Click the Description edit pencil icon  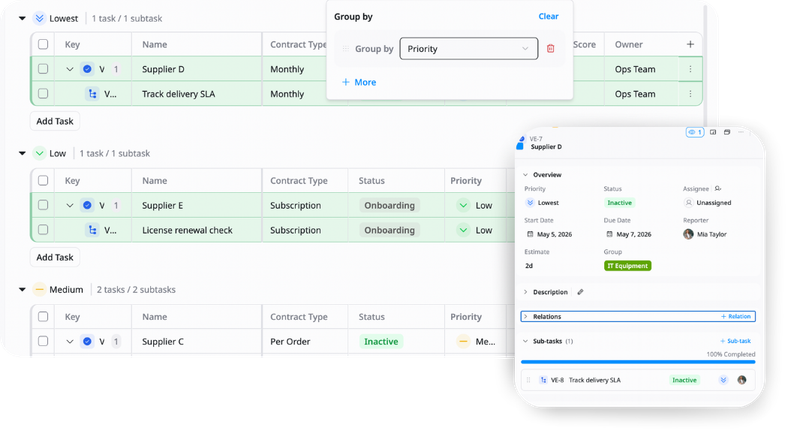coord(580,292)
